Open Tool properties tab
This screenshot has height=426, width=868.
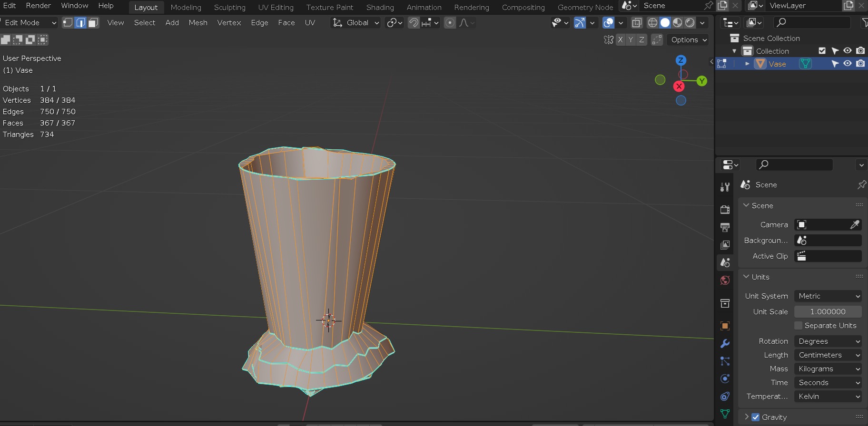pos(725,187)
